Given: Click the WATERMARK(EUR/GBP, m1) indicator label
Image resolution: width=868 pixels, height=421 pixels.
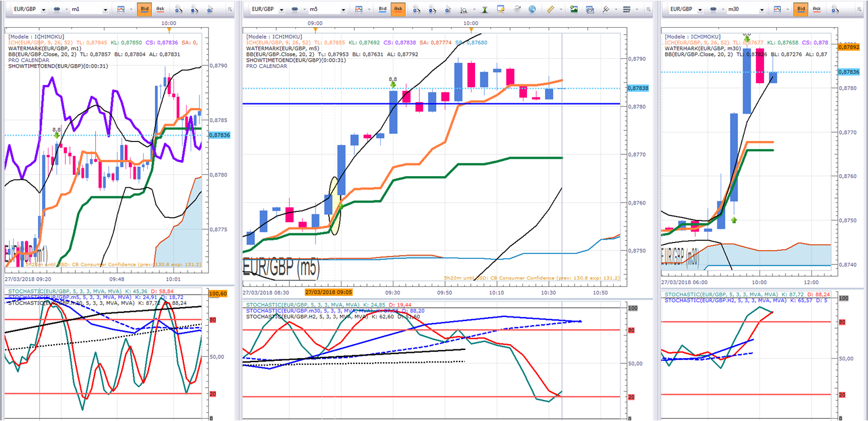Looking at the screenshot, I should pyautogui.click(x=44, y=49).
